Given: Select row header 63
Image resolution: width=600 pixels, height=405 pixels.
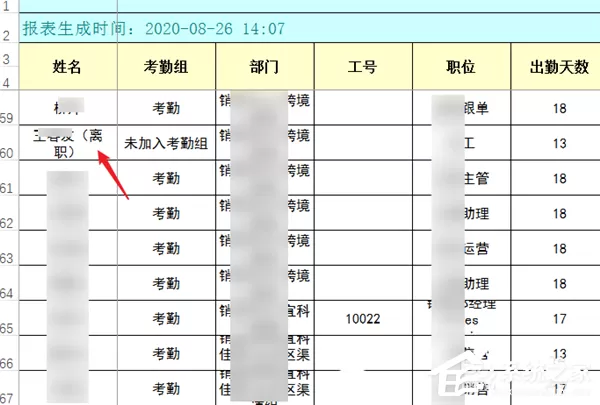Looking at the screenshot, I should 9,248.
